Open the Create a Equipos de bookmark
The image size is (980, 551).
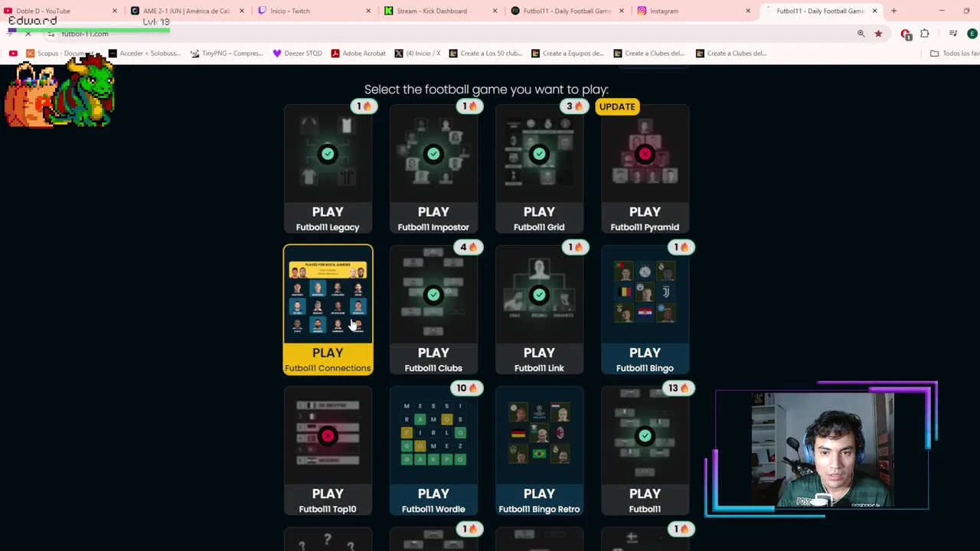pyautogui.click(x=567, y=54)
